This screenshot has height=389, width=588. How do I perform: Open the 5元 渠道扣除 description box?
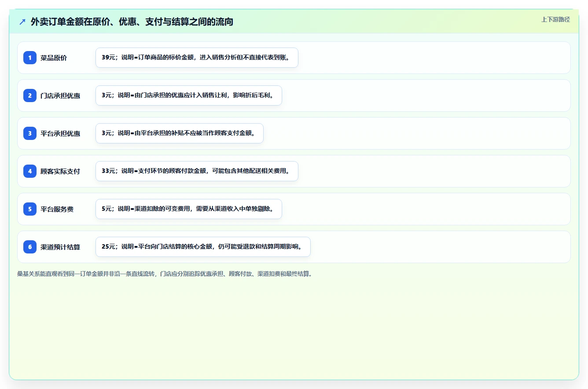[x=188, y=209]
